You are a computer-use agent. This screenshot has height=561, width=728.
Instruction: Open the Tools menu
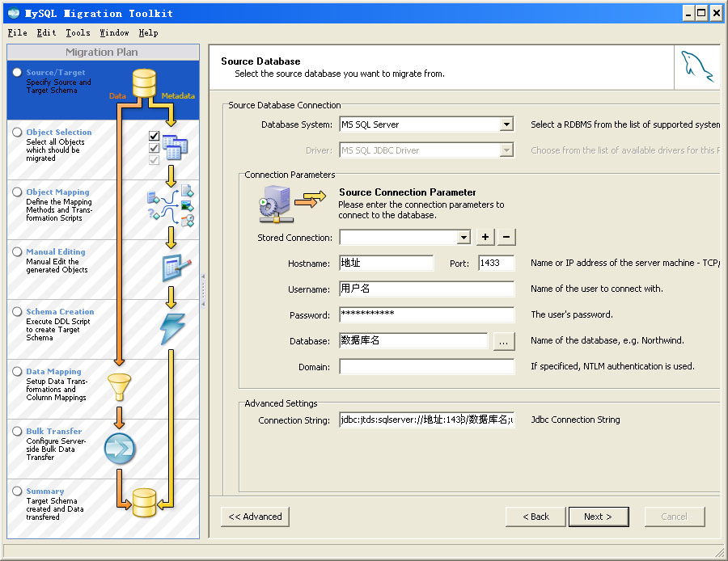pos(77,33)
